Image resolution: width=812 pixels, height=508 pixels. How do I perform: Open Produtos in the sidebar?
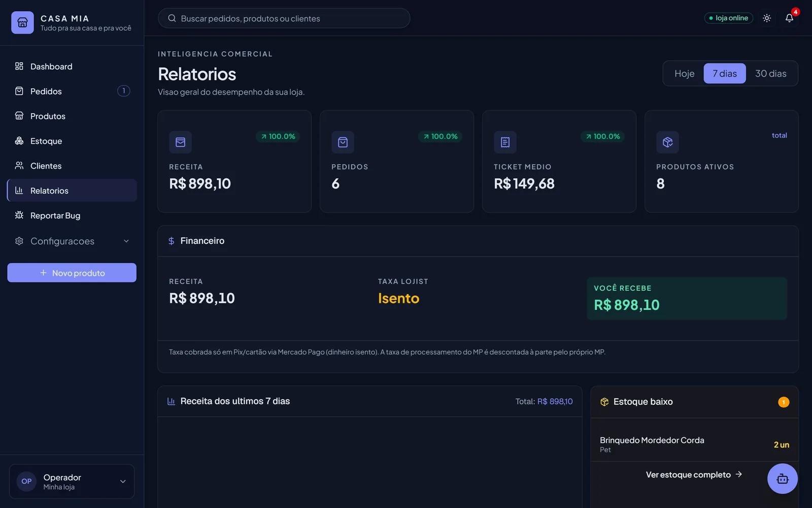[x=72, y=116]
